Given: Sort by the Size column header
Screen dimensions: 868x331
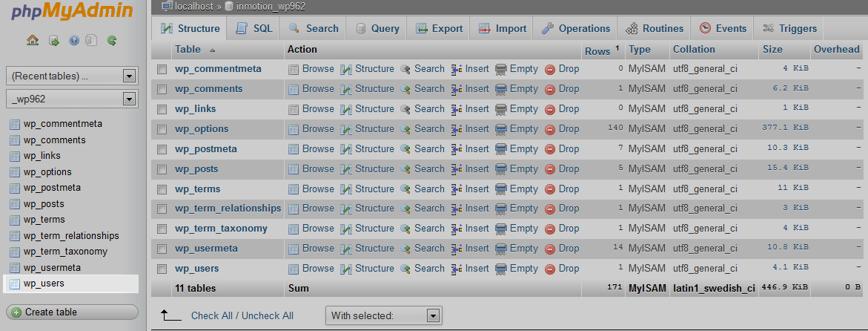Looking at the screenshot, I should point(772,49).
